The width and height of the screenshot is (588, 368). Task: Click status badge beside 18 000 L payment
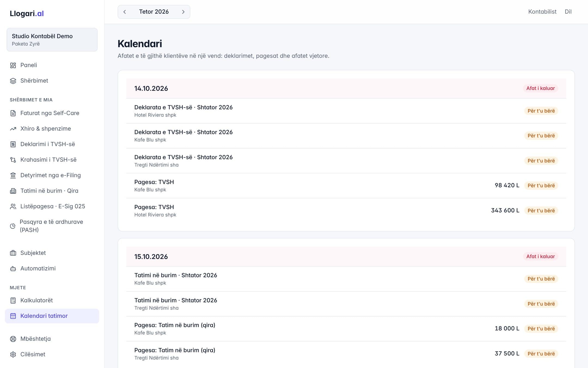point(541,329)
